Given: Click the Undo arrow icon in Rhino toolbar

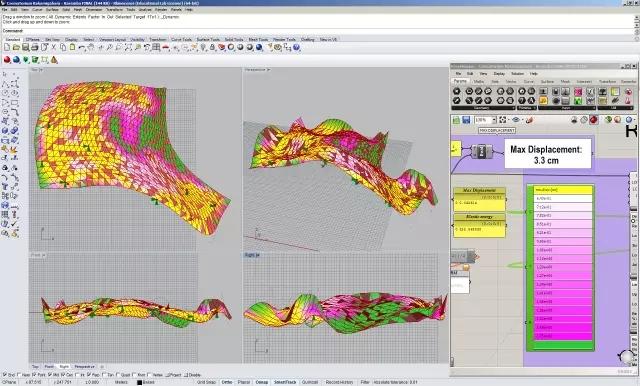Looking at the screenshot, I should click(x=82, y=48).
